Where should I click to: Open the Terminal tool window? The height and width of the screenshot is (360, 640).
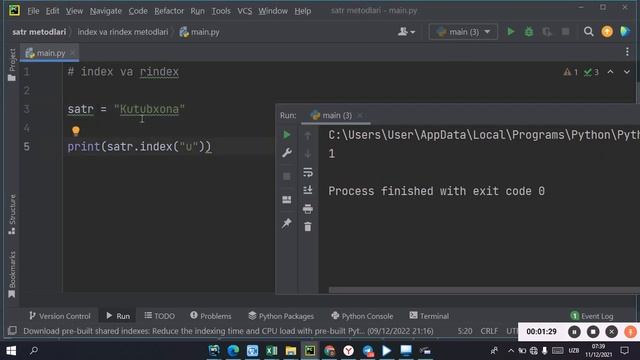tap(429, 316)
